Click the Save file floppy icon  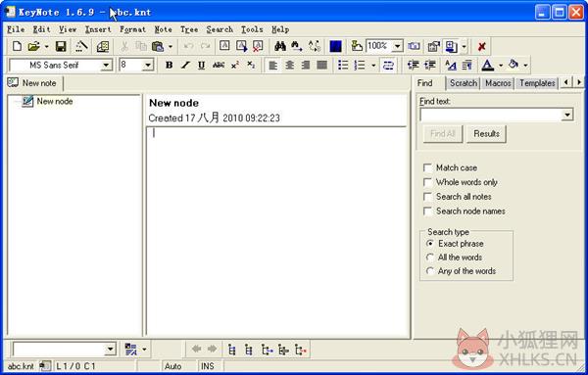click(61, 46)
